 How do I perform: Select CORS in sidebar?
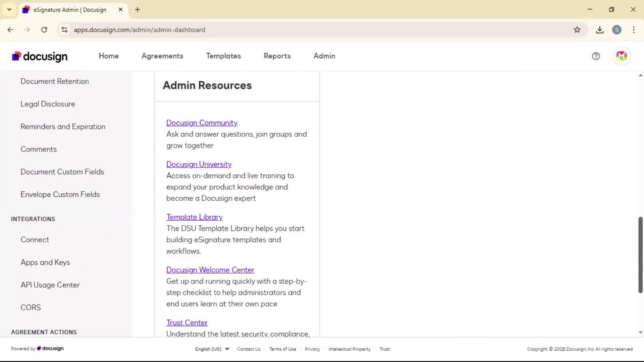tap(31, 308)
